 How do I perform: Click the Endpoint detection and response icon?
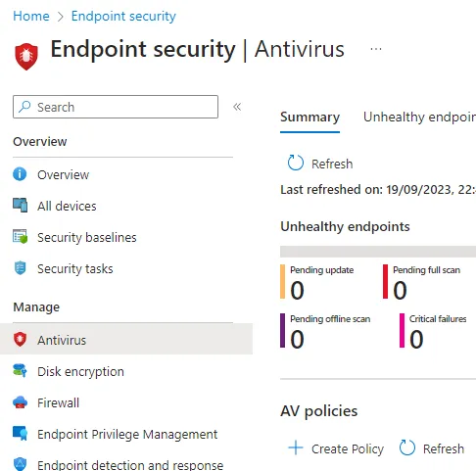(20, 464)
